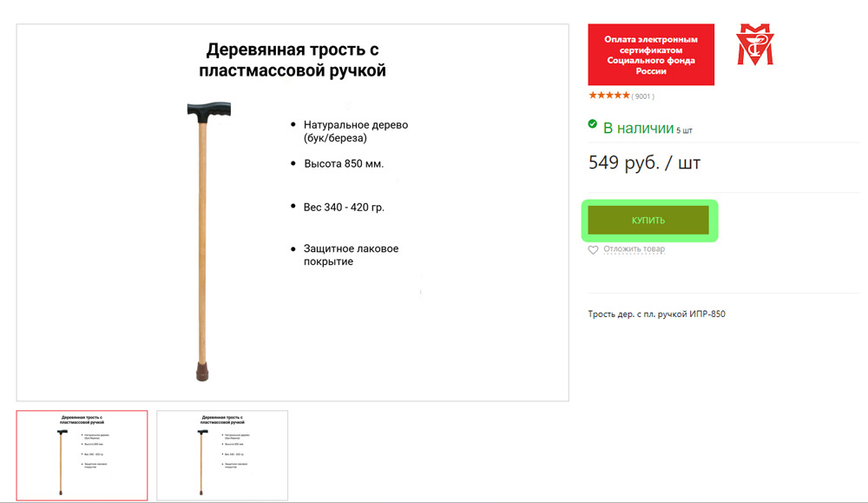868x503 pixels.
Task: Click the first orange rating star
Action: click(x=592, y=96)
